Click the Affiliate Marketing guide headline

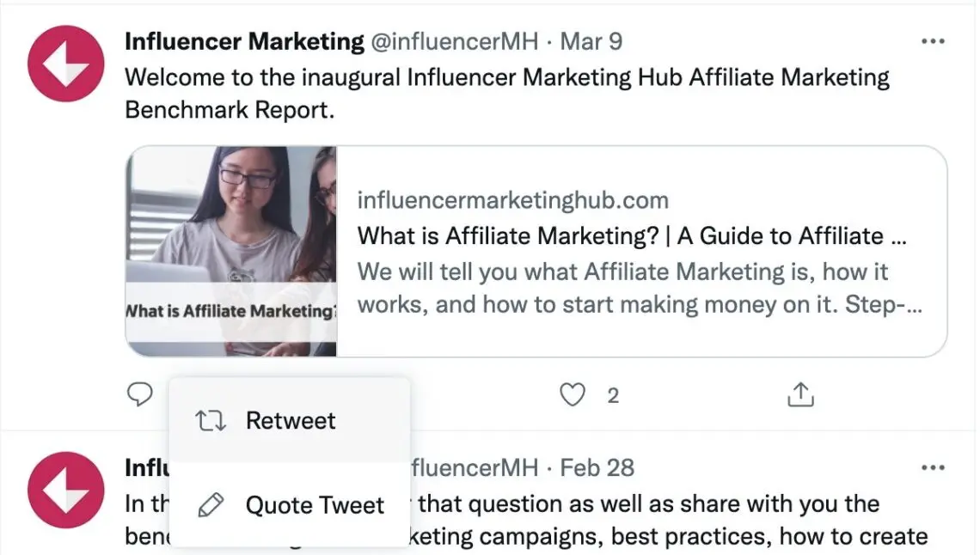(x=632, y=235)
